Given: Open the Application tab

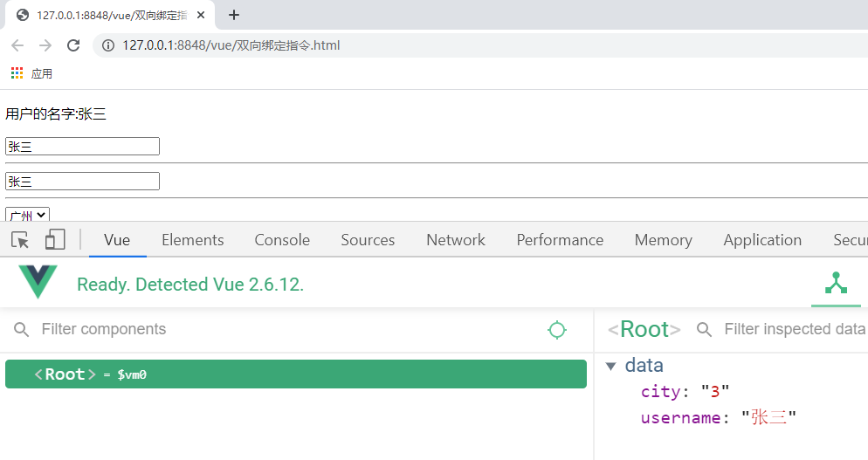Looking at the screenshot, I should click(762, 240).
